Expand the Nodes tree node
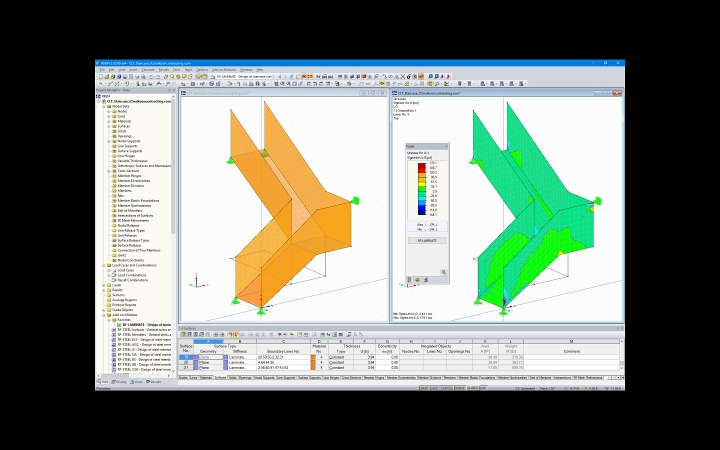 click(109, 111)
